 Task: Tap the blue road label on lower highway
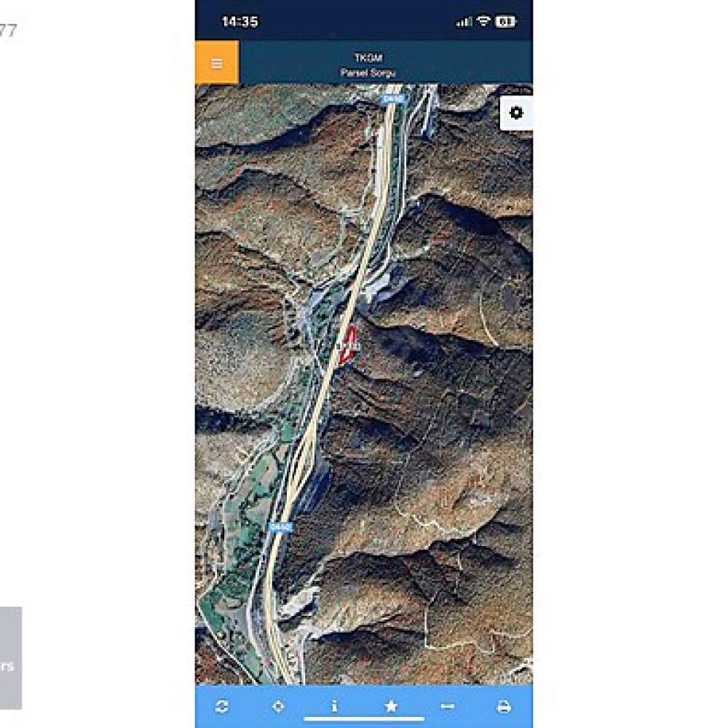(280, 527)
